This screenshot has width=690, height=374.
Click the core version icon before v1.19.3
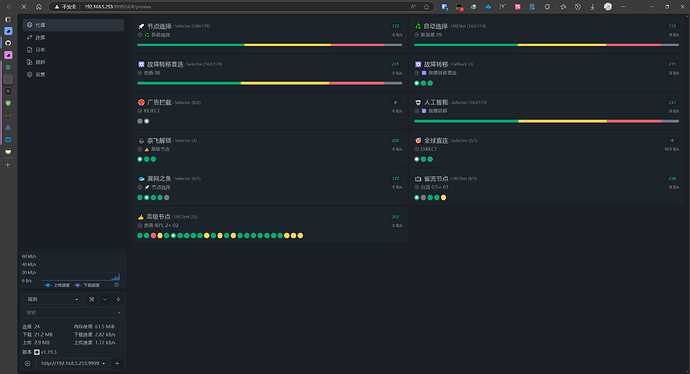[x=37, y=352]
